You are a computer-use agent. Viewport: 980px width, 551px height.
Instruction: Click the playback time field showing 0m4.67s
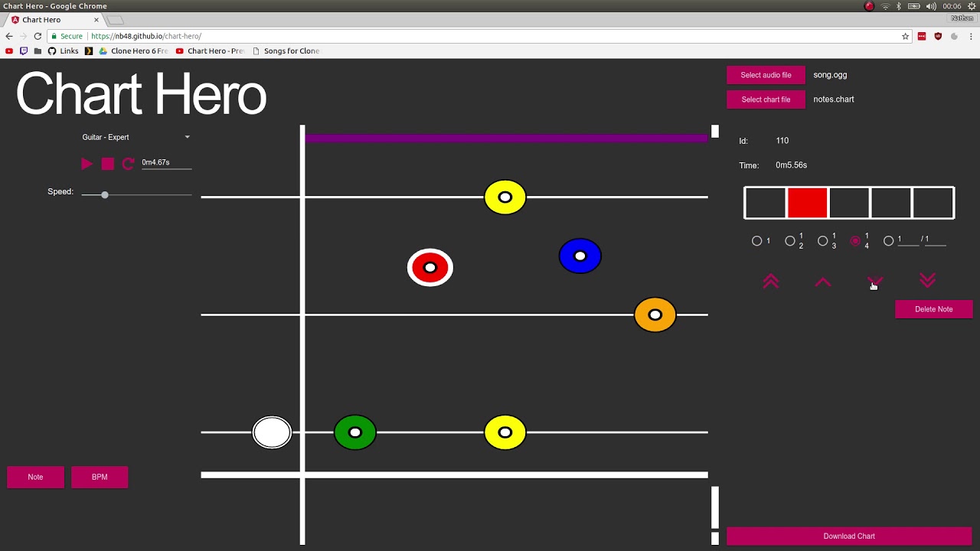click(x=166, y=162)
